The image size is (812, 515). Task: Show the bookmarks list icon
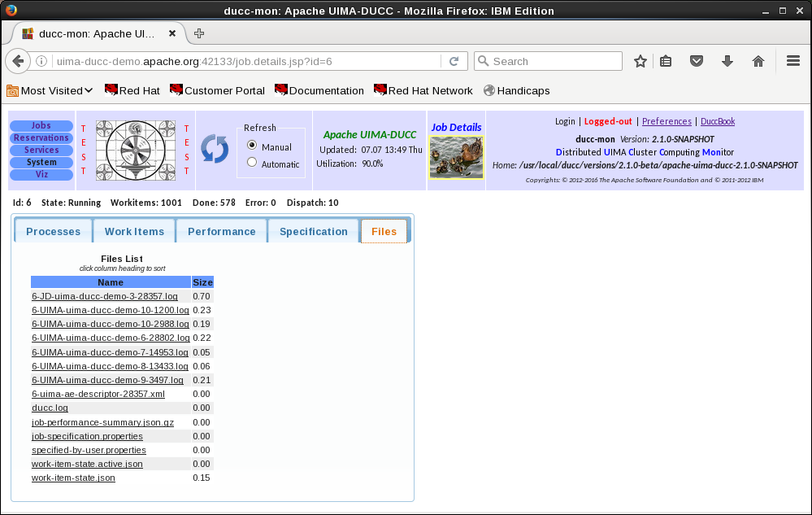666,61
